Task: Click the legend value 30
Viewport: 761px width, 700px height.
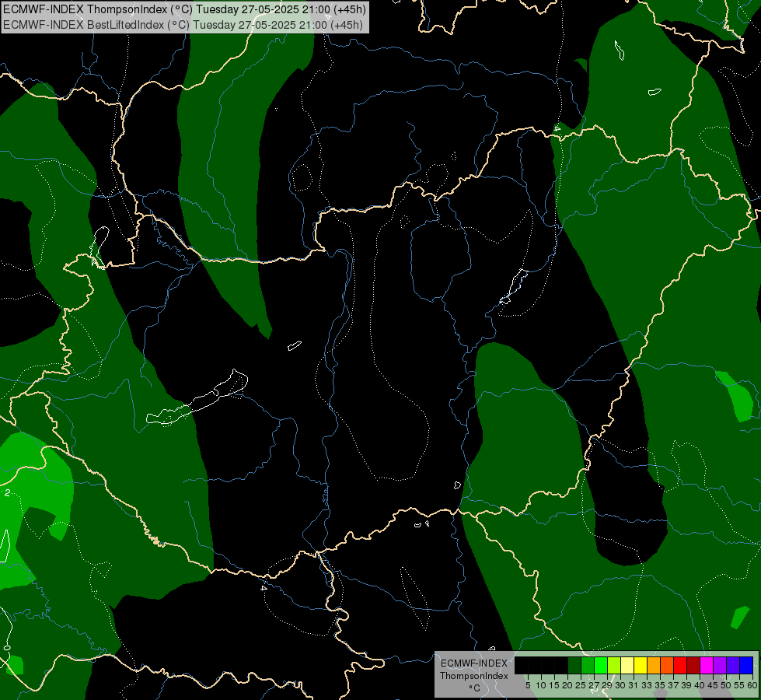Action: [x=620, y=685]
